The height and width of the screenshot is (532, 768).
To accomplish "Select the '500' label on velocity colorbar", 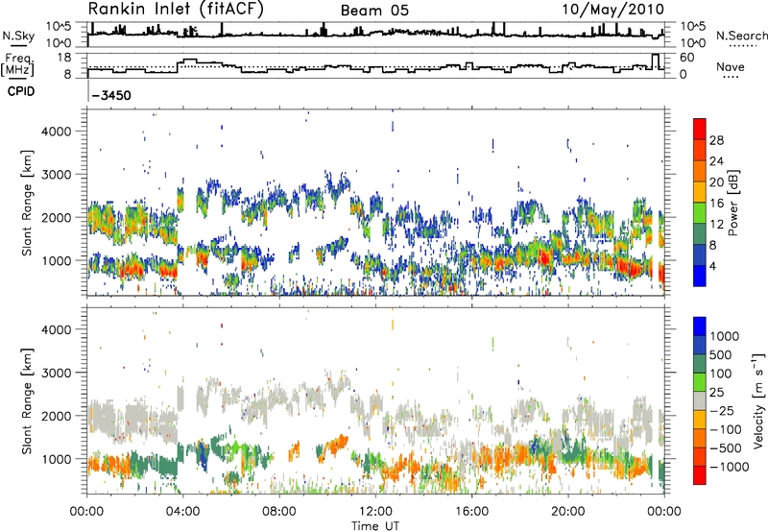I will 720,355.
